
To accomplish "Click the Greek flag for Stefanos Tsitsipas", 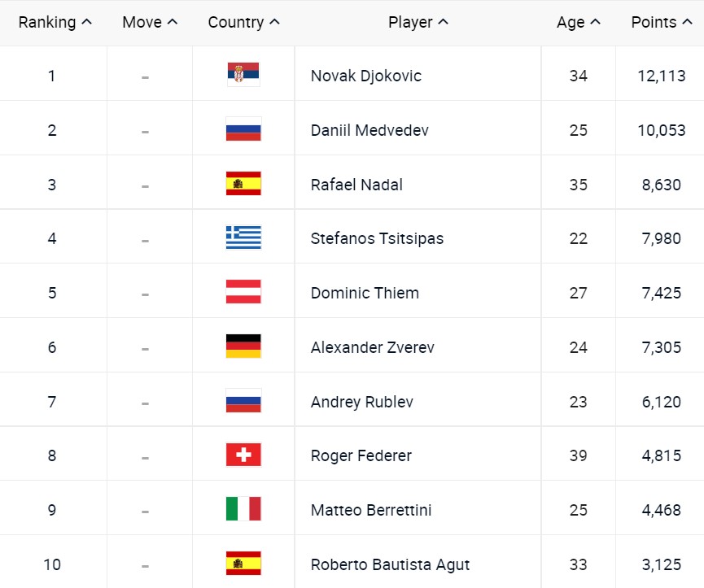I will (x=243, y=237).
